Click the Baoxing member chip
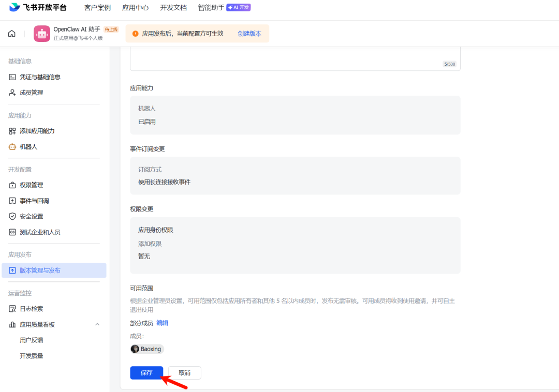The image size is (559, 392). 146,349
